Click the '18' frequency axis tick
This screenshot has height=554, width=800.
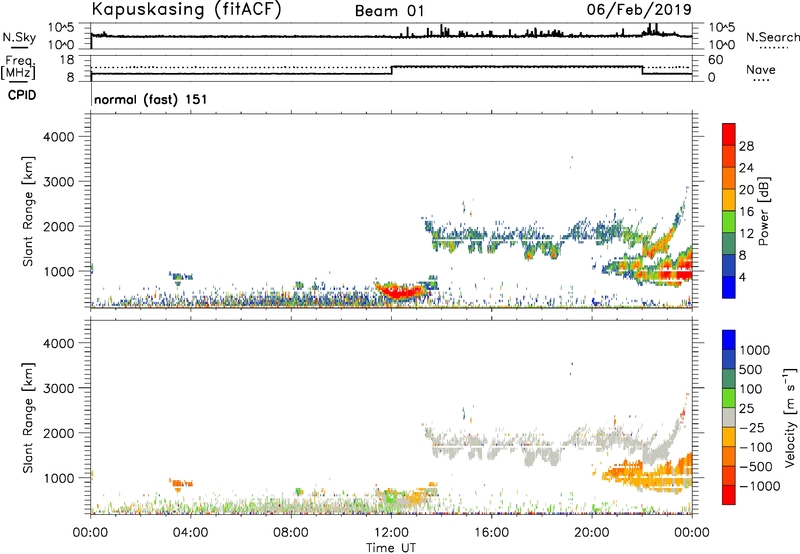67,60
